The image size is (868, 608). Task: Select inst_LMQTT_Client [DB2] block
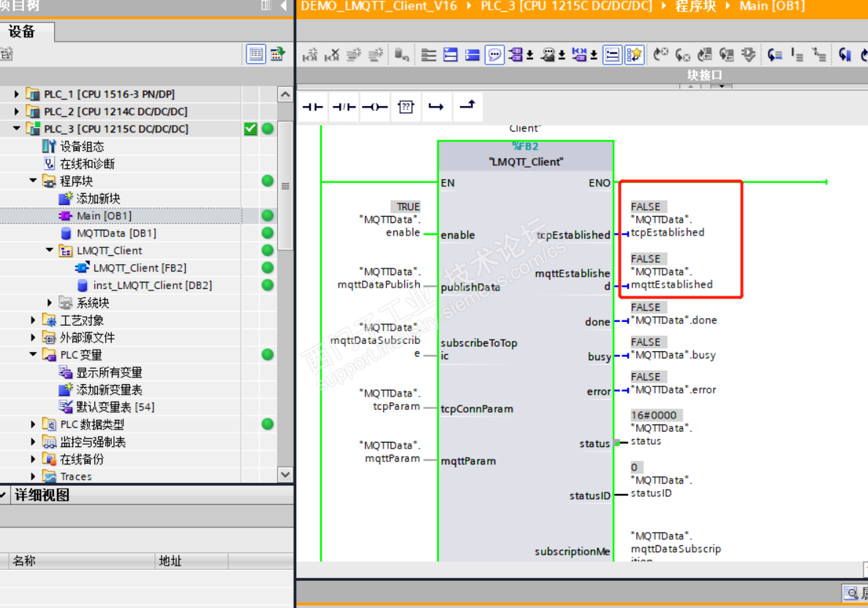pos(153,285)
